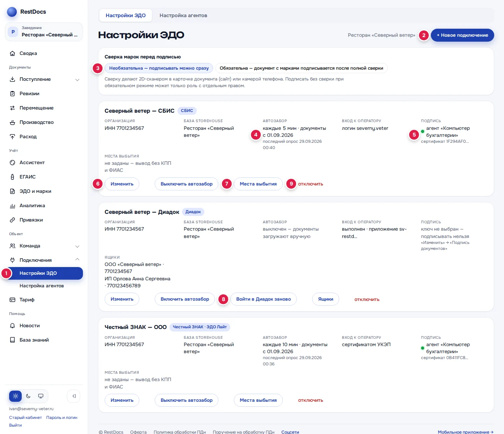504x434 pixels.
Task: Open the Сводка home icon
Action: (x=13, y=54)
